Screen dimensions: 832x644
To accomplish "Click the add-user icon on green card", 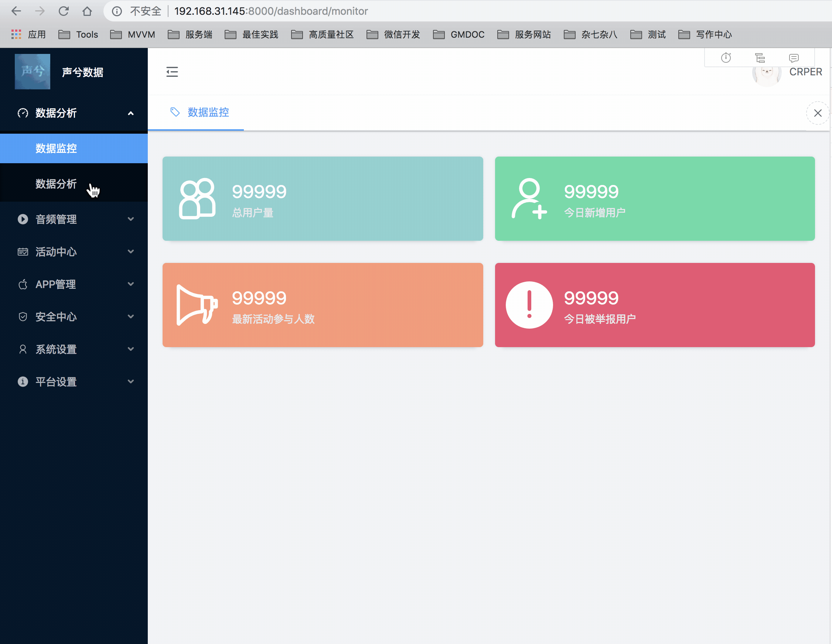I will pos(529,198).
